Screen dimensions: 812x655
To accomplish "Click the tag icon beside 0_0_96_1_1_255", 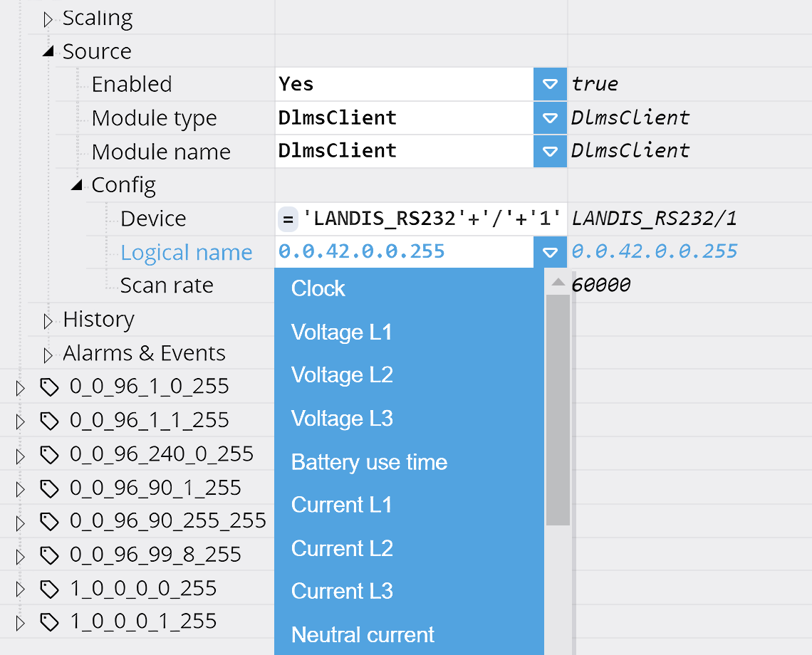I will pos(48,420).
